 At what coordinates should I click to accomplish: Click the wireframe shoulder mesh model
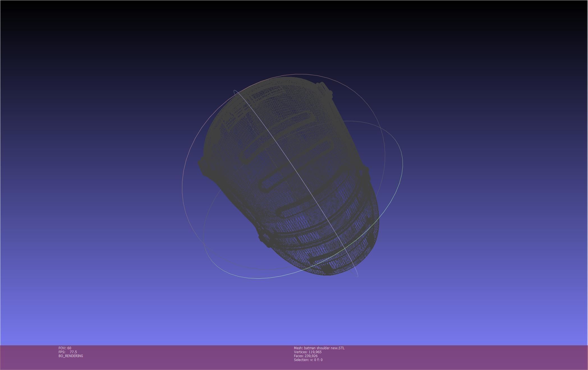pos(289,176)
